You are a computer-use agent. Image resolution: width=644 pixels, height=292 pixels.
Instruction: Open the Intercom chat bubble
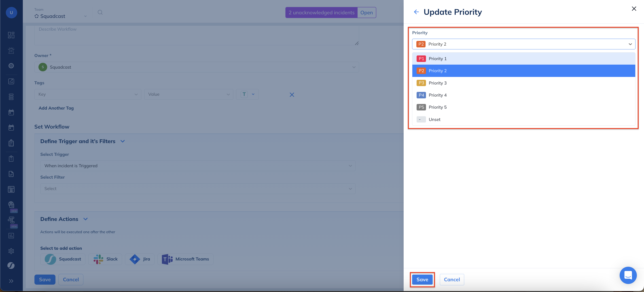[628, 275]
